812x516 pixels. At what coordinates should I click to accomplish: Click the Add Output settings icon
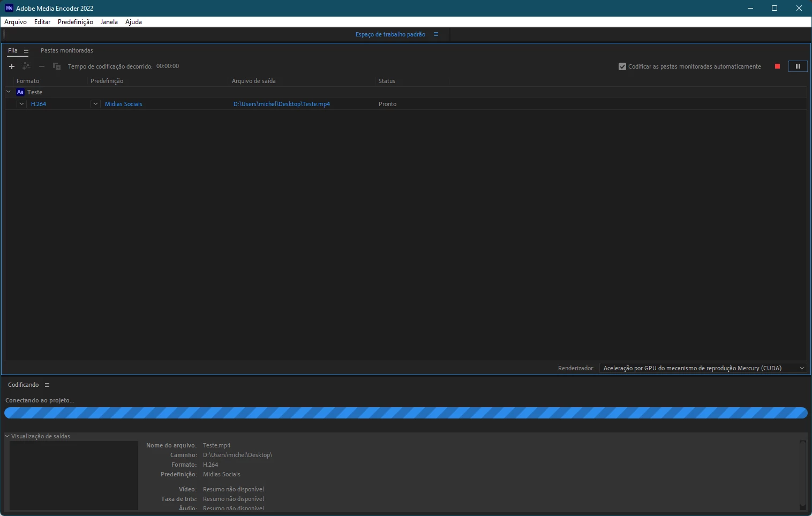point(27,66)
